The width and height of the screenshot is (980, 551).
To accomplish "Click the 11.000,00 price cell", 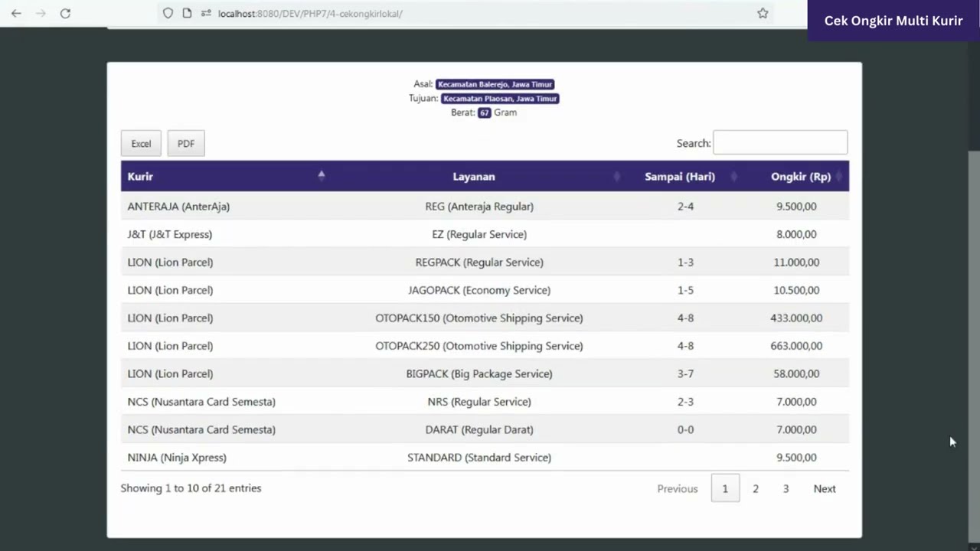I will point(796,262).
